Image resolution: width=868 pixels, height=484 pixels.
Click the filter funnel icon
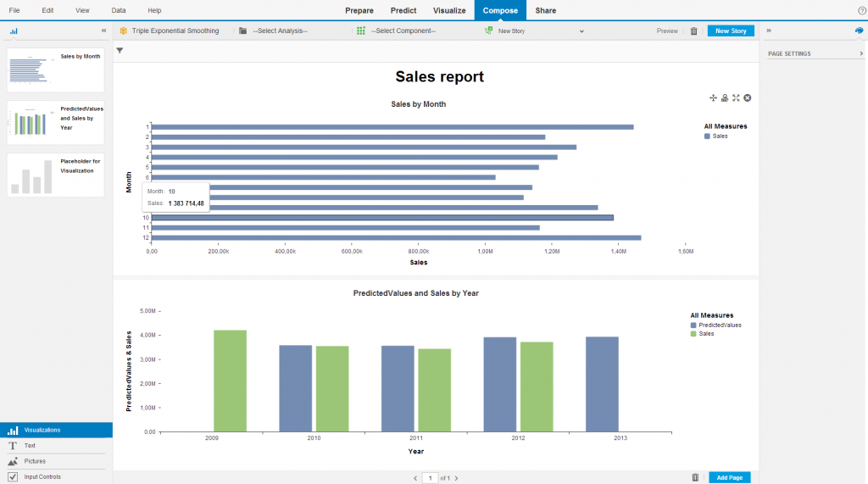tap(120, 51)
